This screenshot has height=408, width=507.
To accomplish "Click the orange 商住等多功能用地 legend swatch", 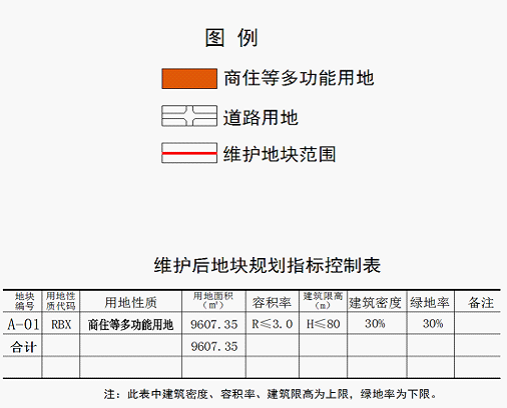I will (x=189, y=79).
